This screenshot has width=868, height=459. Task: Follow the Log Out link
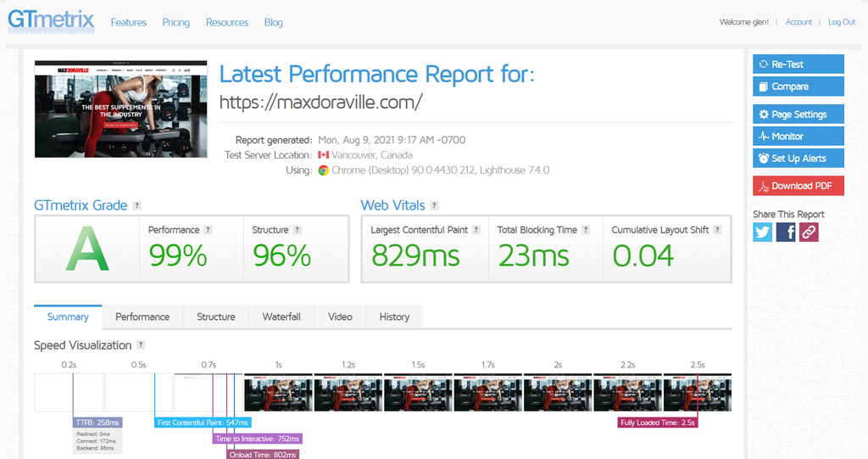842,22
